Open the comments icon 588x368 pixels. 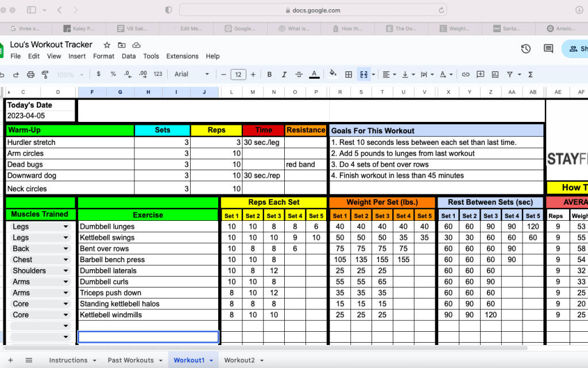[548, 48]
